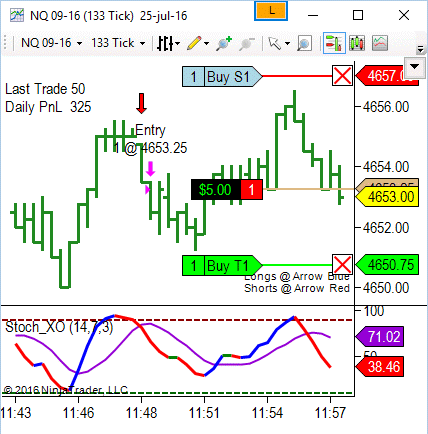Expand the toolbar overflow arrow
428x434 pixels.
click(x=420, y=50)
